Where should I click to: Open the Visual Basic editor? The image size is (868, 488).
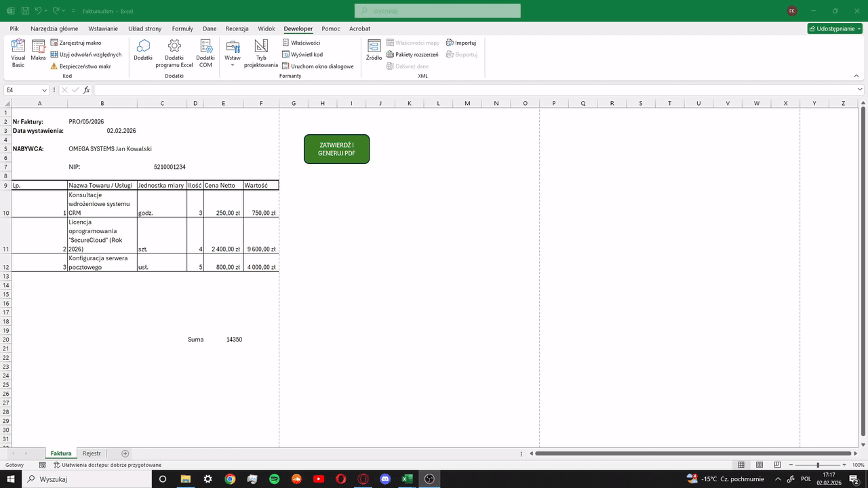pyautogui.click(x=18, y=53)
